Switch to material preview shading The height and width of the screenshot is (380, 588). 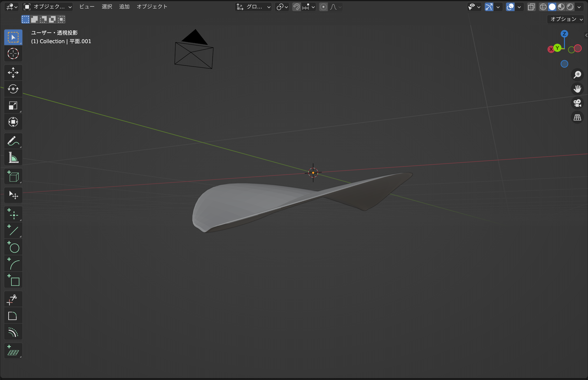coord(561,7)
